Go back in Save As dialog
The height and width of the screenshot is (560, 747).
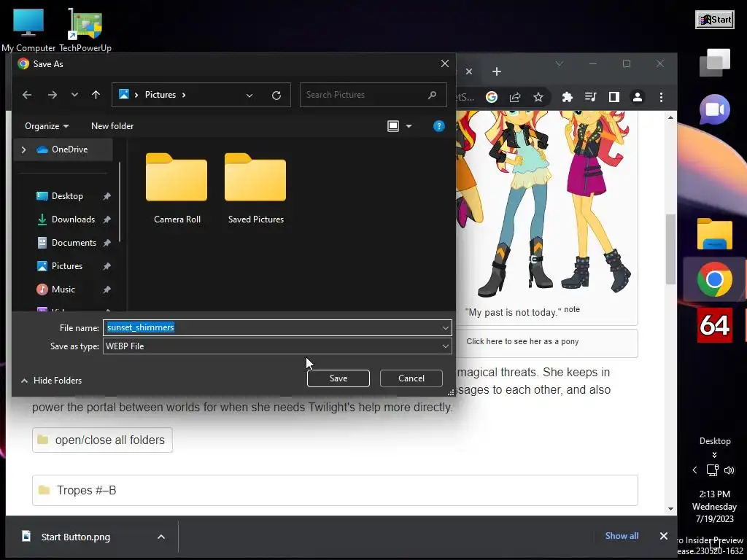pyautogui.click(x=27, y=95)
